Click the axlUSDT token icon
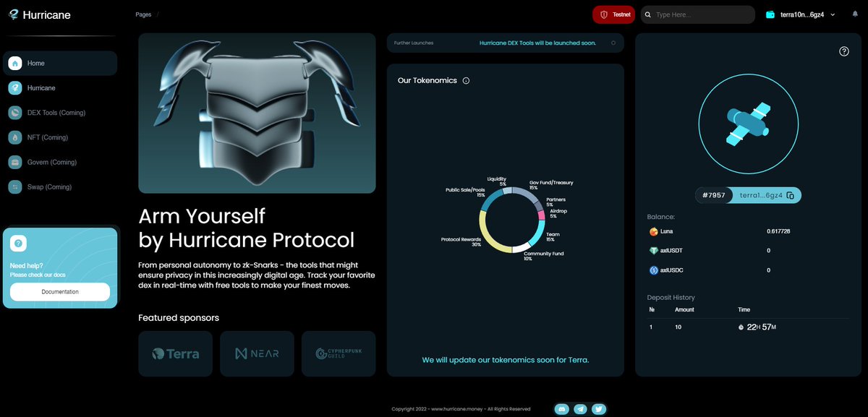This screenshot has height=417, width=868. (x=654, y=251)
